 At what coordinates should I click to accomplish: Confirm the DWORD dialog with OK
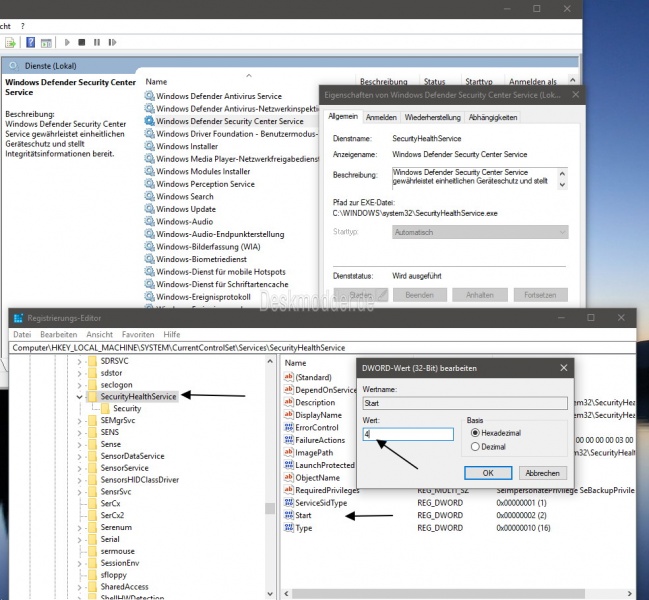point(488,473)
